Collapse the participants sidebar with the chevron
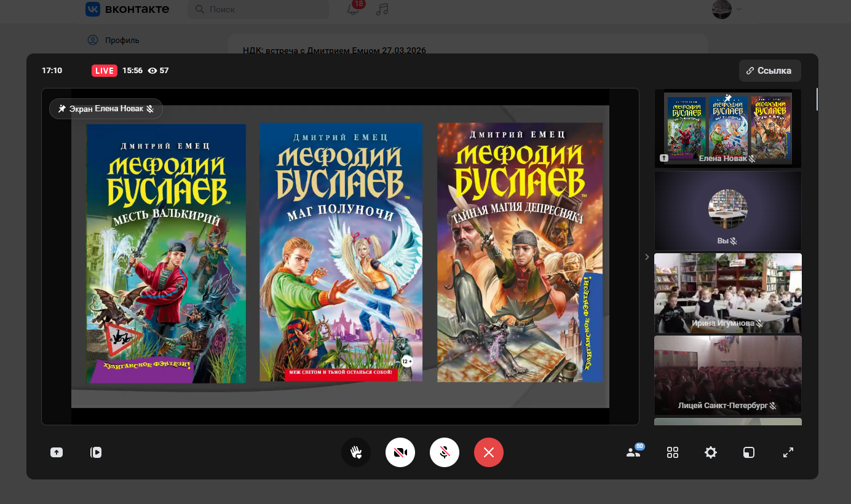Viewport: 851px width, 504px height. 647,257
